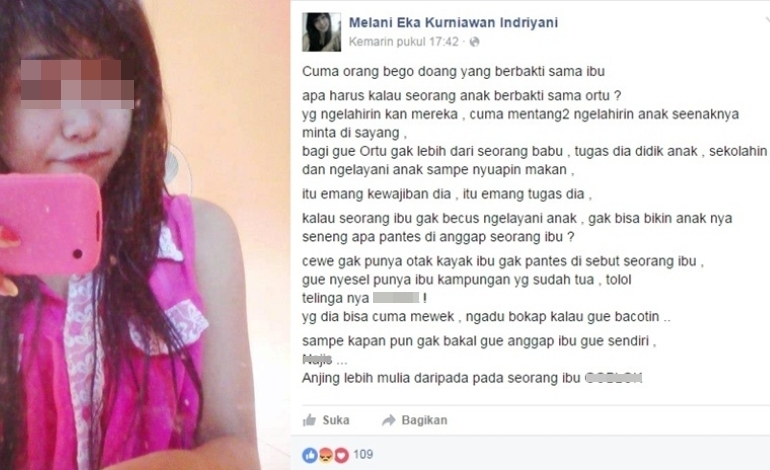Open the 109 reactions count
The image size is (770, 470).
coord(363,455)
